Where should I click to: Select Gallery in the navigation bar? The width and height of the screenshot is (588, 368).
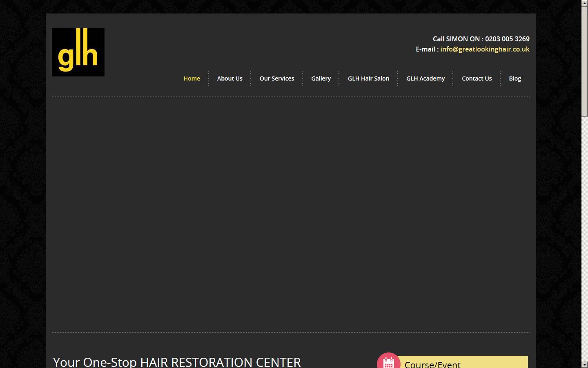tap(321, 79)
